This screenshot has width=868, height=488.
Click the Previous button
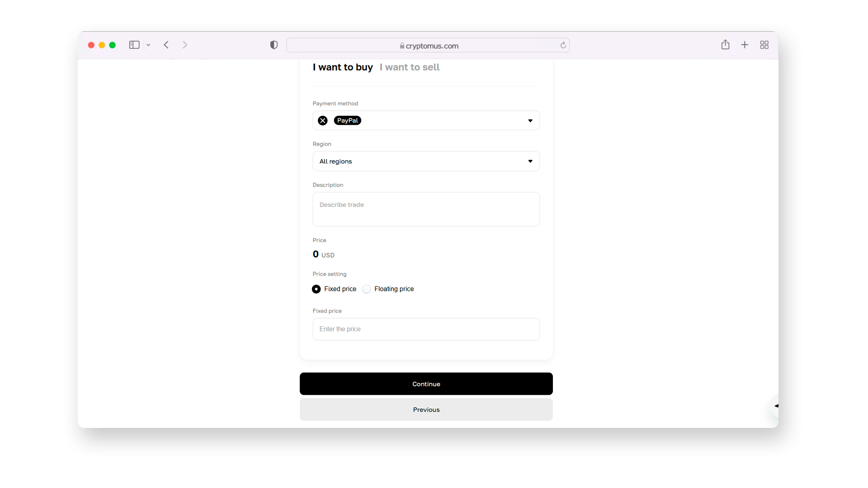coord(426,409)
